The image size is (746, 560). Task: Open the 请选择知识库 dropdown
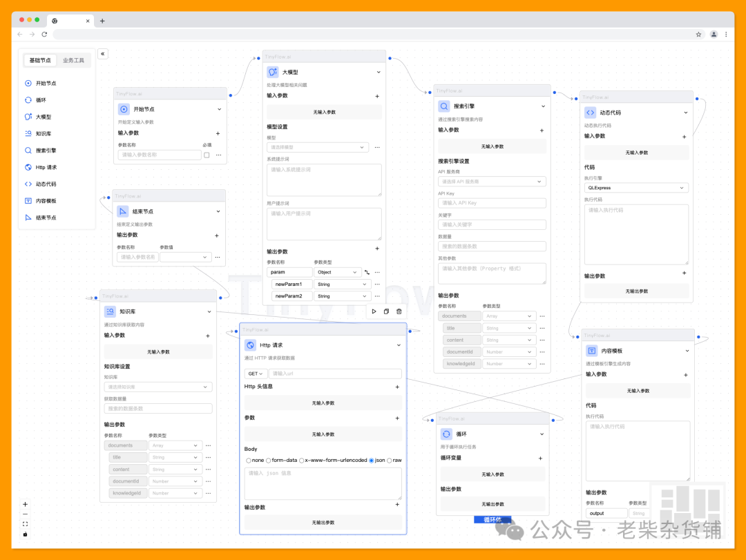pyautogui.click(x=158, y=387)
